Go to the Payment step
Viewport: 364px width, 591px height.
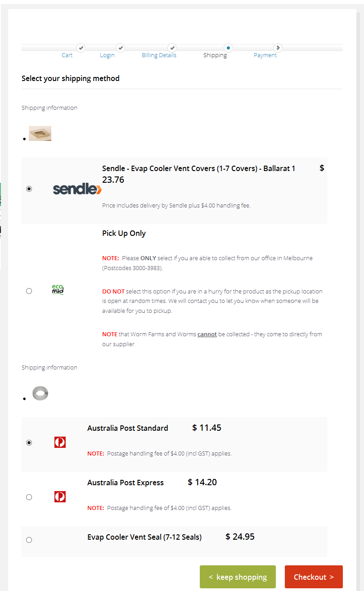pyautogui.click(x=265, y=55)
